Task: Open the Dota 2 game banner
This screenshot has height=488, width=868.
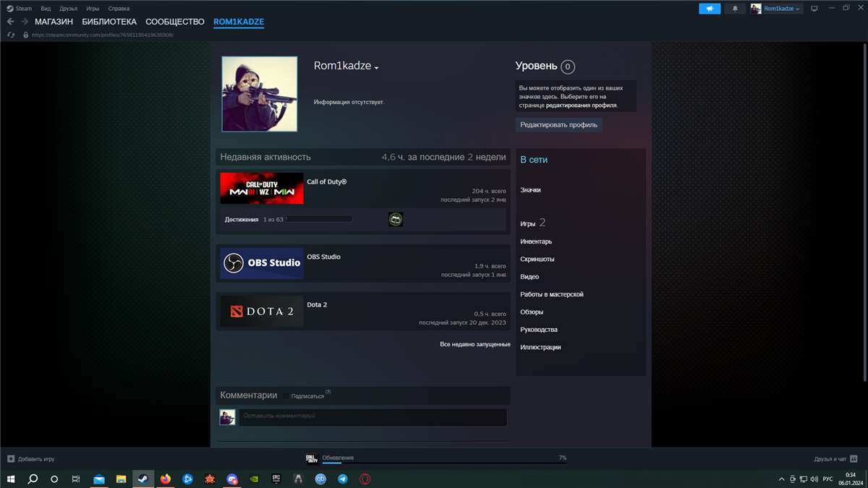Action: (x=262, y=312)
